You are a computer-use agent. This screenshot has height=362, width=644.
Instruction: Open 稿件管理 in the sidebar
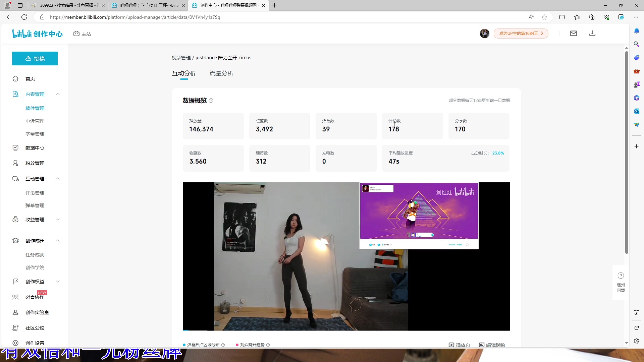coord(35,108)
